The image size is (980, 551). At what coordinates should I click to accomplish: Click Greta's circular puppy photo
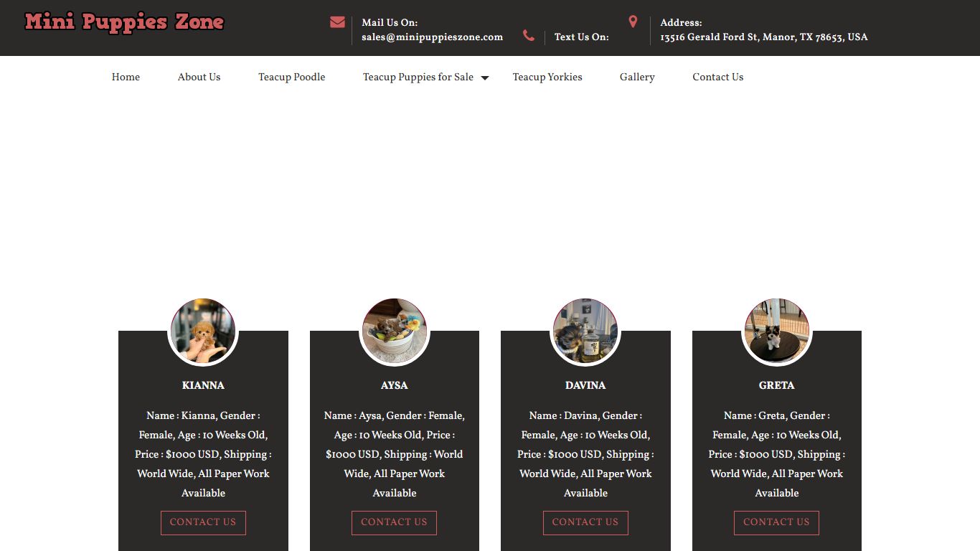pyautogui.click(x=777, y=331)
